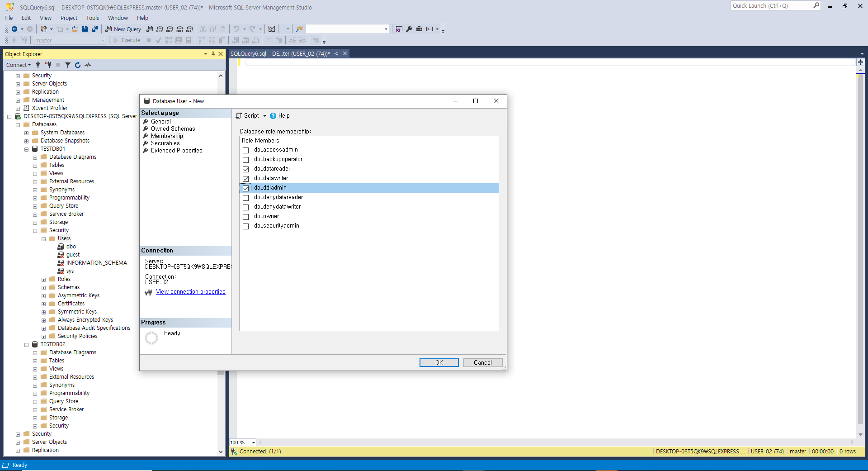868x471 pixels.
Task: Click the Save All toolbar icon
Action: pyautogui.click(x=95, y=29)
